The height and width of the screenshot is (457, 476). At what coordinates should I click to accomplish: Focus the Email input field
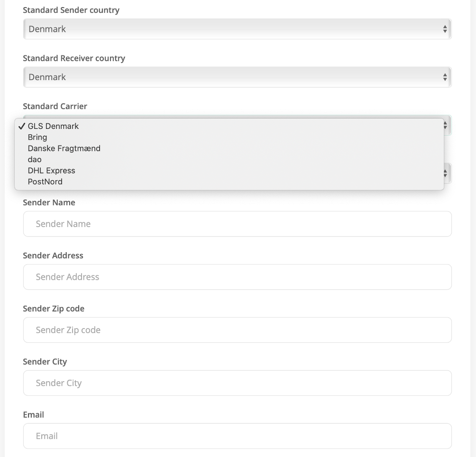coord(237,436)
